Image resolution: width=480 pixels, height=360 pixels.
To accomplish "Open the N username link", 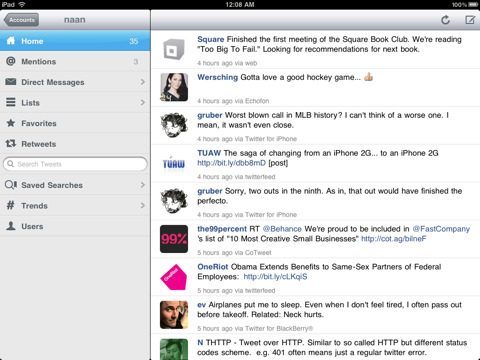I will point(200,343).
